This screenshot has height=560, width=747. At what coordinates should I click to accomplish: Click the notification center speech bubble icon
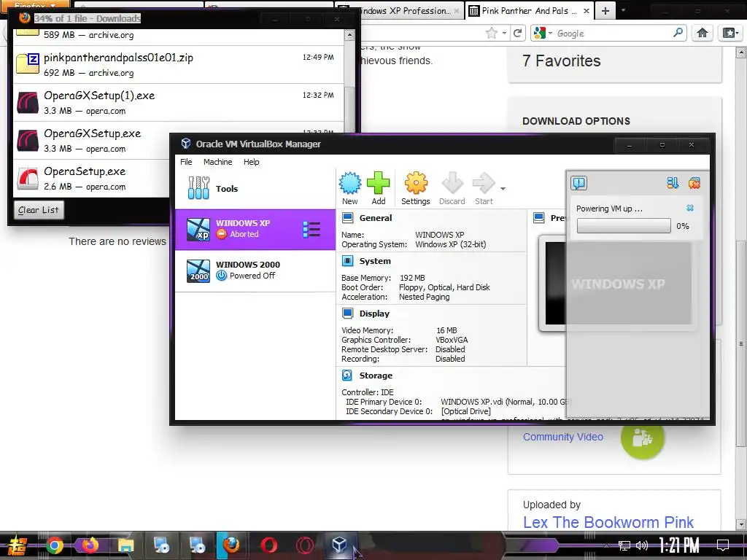click(578, 183)
